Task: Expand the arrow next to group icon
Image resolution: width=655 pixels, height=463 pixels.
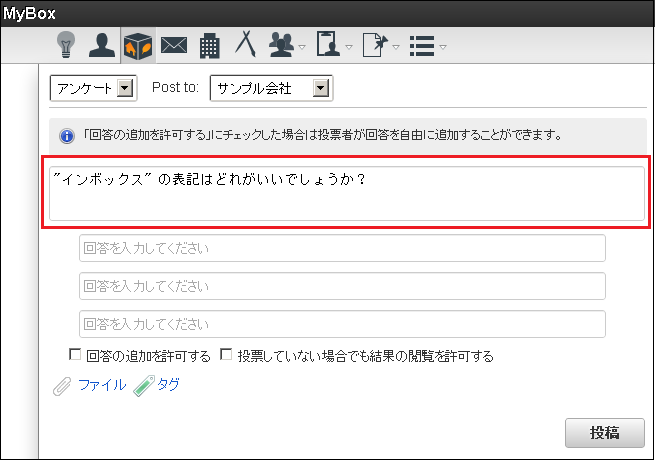Action: coord(302,47)
